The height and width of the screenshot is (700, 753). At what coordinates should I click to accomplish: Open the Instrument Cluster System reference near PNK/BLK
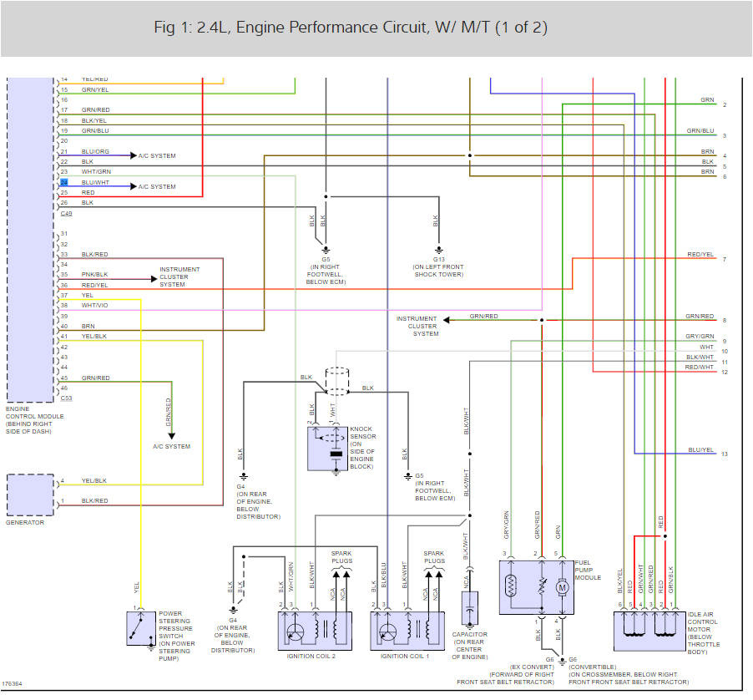179,277
